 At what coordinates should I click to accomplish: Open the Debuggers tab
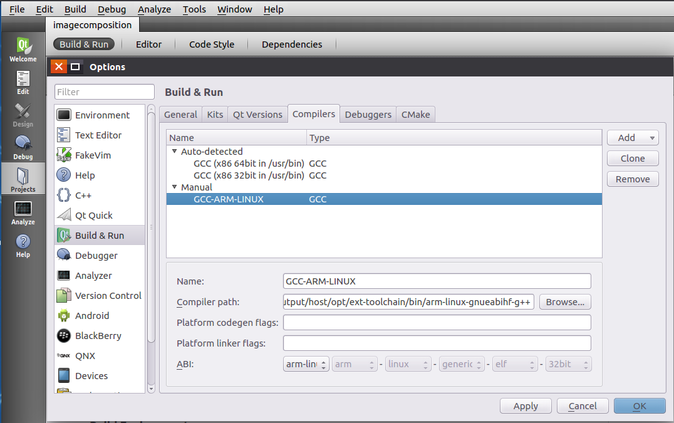coord(369,115)
